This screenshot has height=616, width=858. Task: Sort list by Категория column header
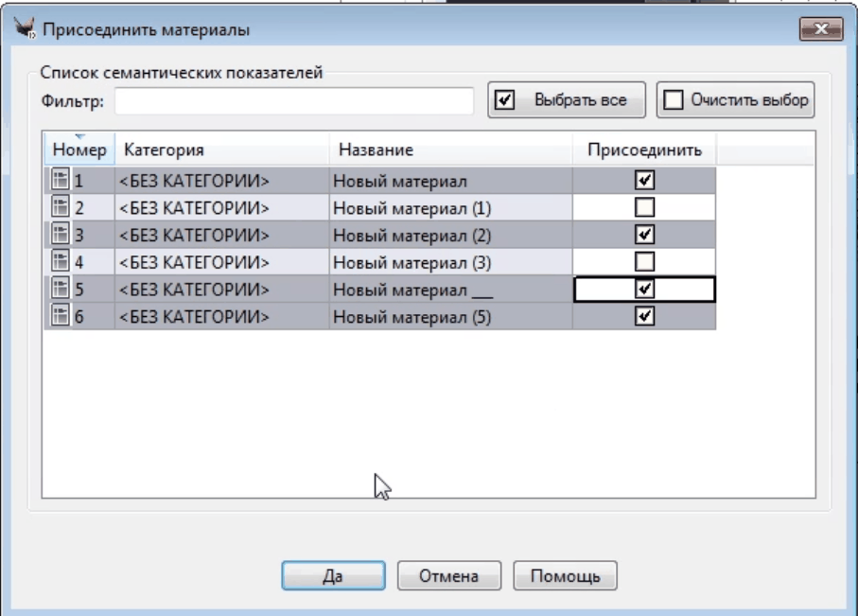[222, 150]
